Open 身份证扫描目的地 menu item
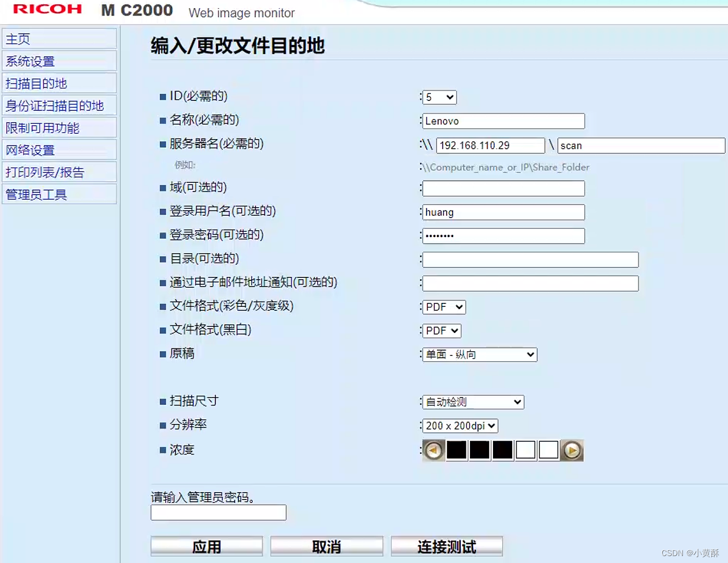This screenshot has height=563, width=728. point(59,106)
